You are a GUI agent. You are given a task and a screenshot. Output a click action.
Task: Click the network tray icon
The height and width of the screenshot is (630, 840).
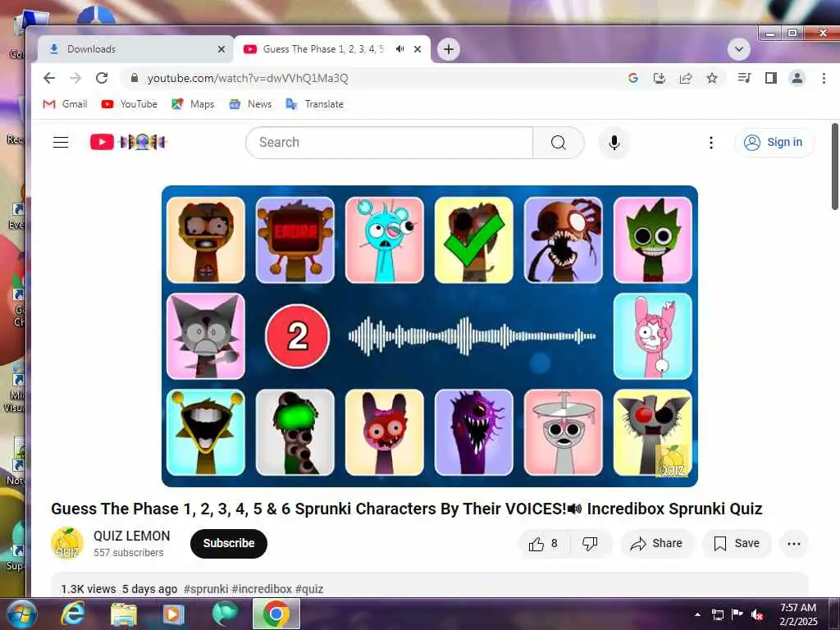pyautogui.click(x=717, y=614)
